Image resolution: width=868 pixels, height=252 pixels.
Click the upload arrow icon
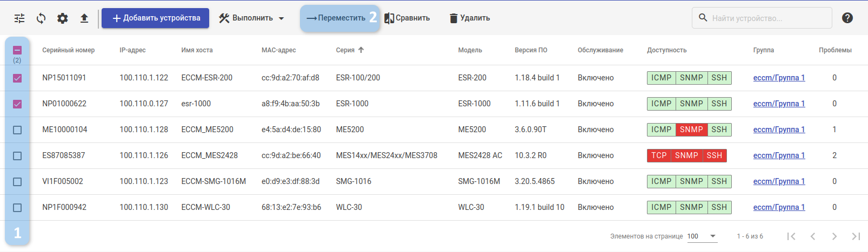coord(84,18)
